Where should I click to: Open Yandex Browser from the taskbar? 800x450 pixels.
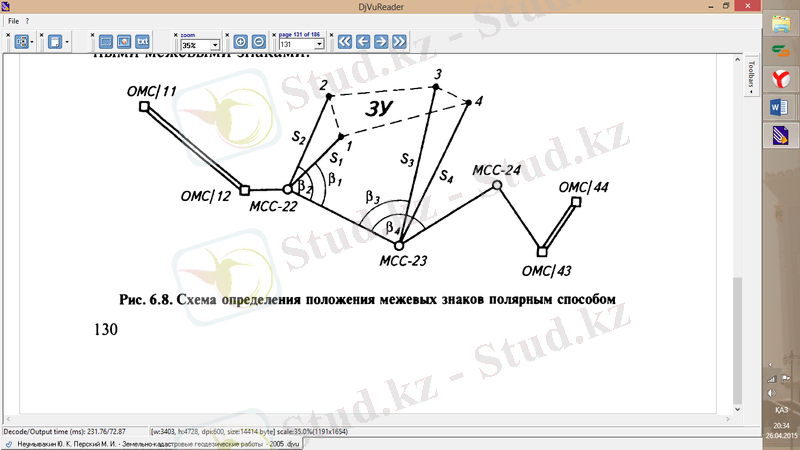[x=781, y=79]
